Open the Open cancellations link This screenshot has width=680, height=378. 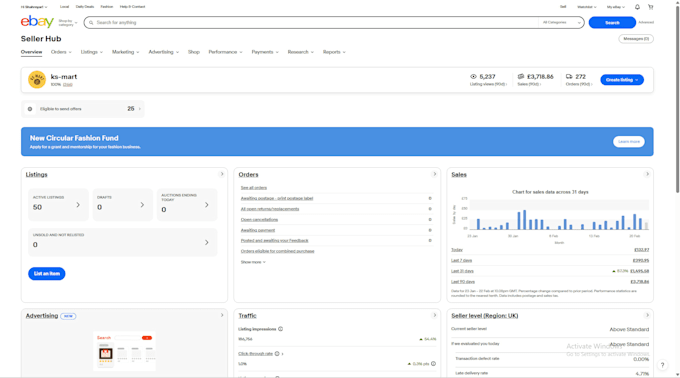click(x=259, y=220)
